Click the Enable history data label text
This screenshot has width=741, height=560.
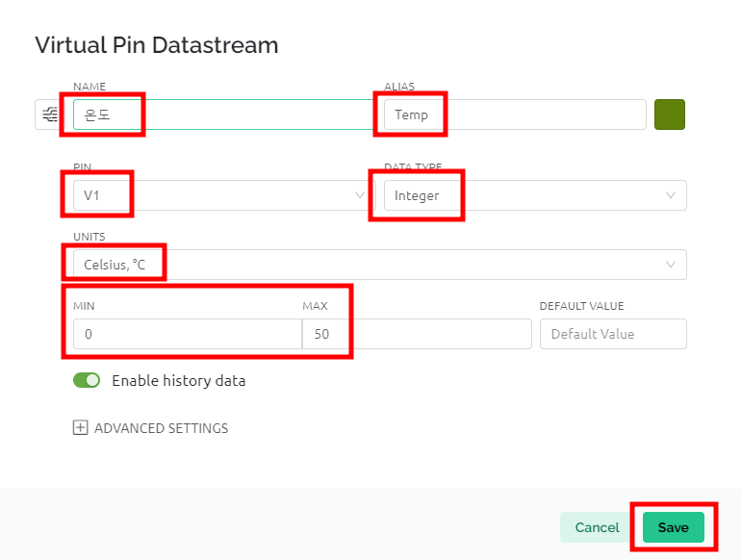pos(179,380)
